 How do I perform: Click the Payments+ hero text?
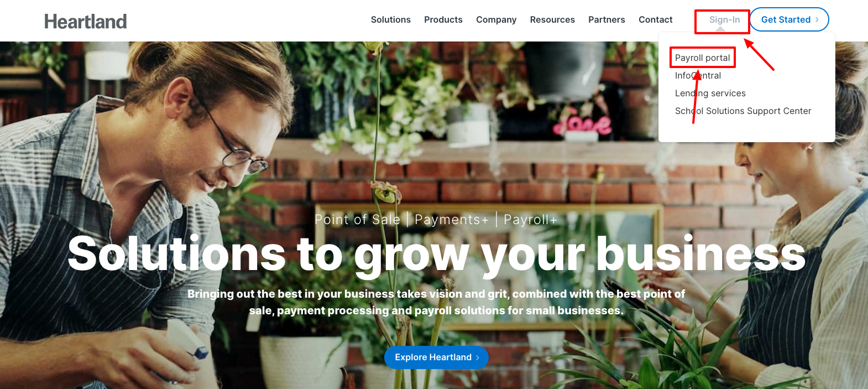452,220
